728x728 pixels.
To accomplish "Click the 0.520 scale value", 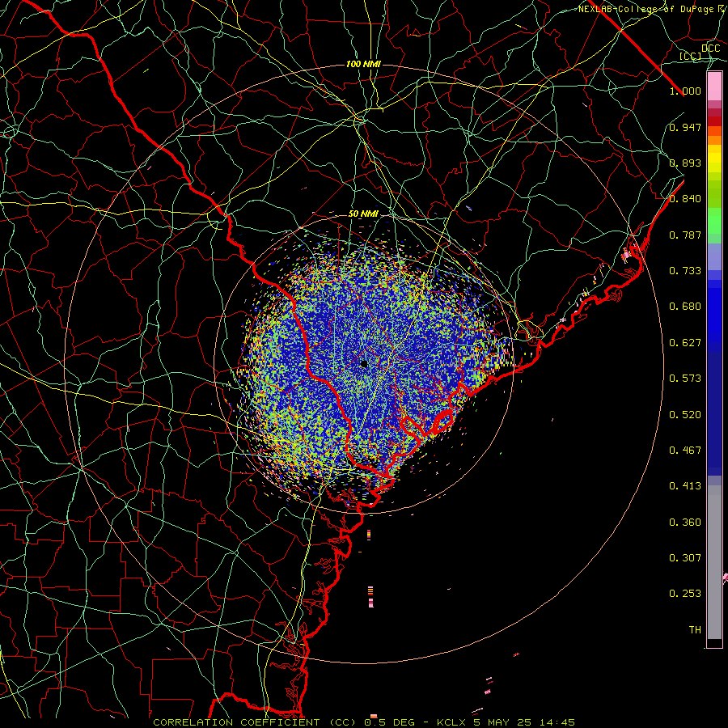I will click(x=685, y=415).
